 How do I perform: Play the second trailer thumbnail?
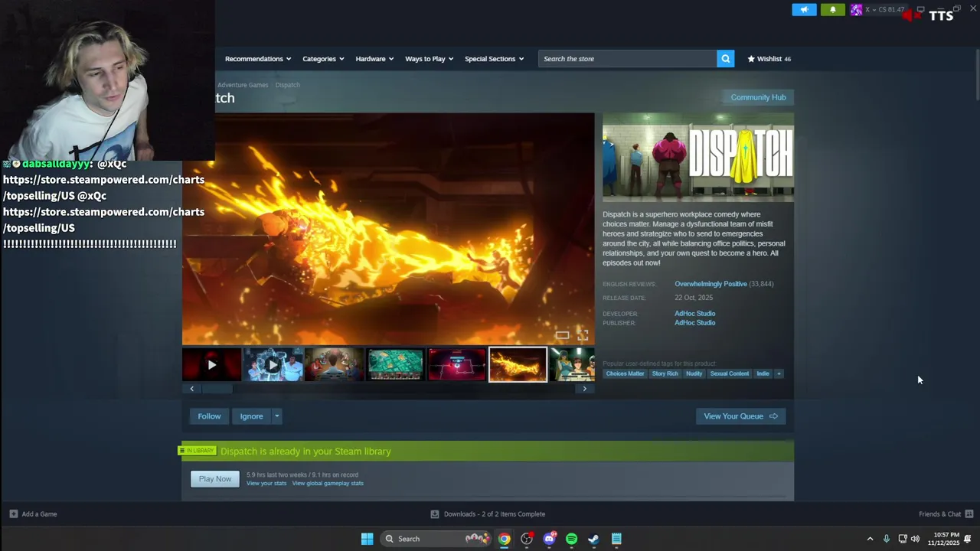pyautogui.click(x=273, y=365)
